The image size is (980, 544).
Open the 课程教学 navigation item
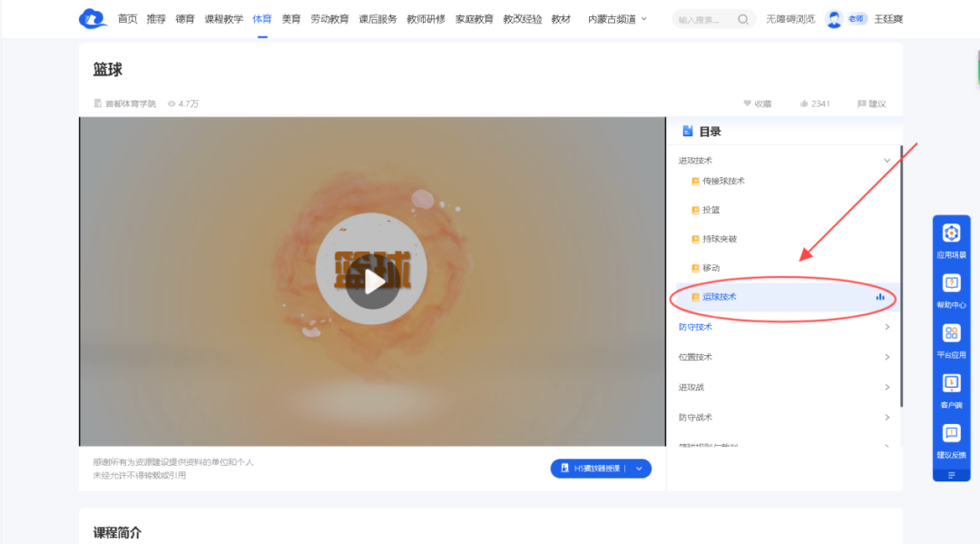coord(224,19)
